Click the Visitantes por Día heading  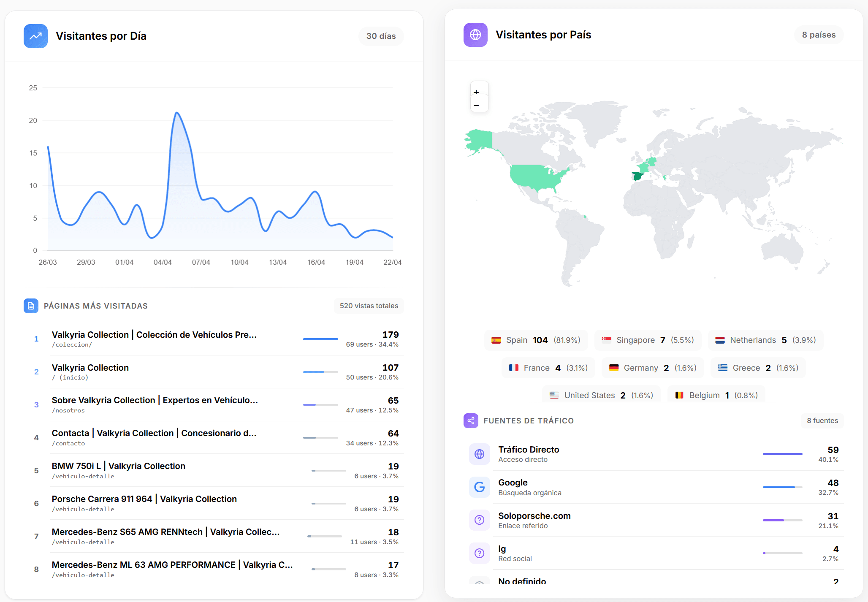pyautogui.click(x=101, y=36)
